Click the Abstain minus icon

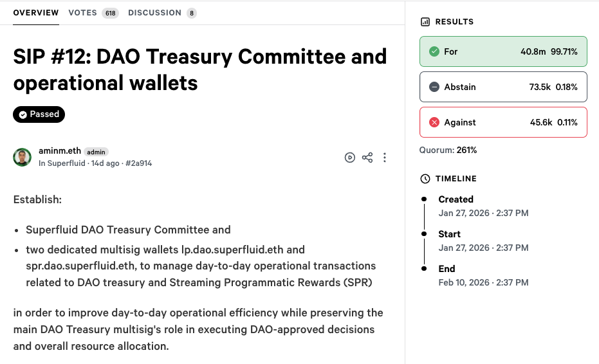(x=434, y=87)
